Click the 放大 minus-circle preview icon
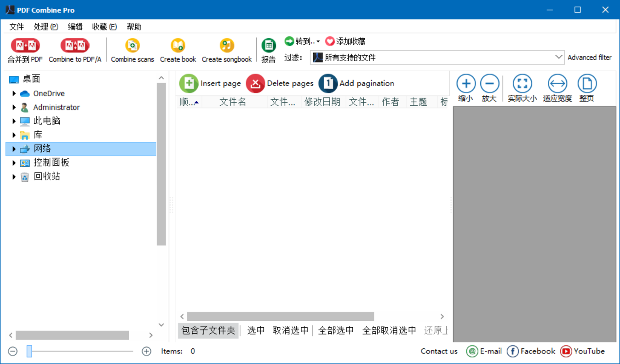 [x=490, y=84]
